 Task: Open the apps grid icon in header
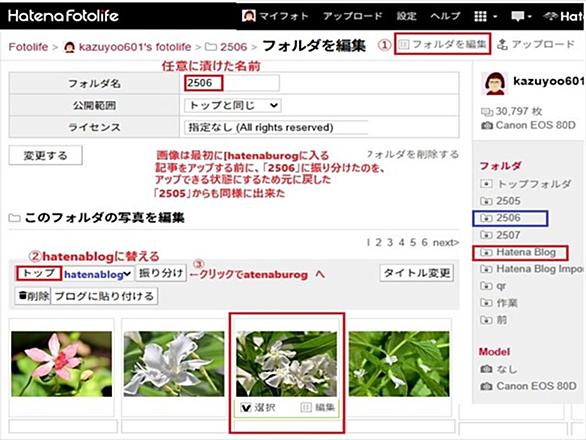click(480, 16)
